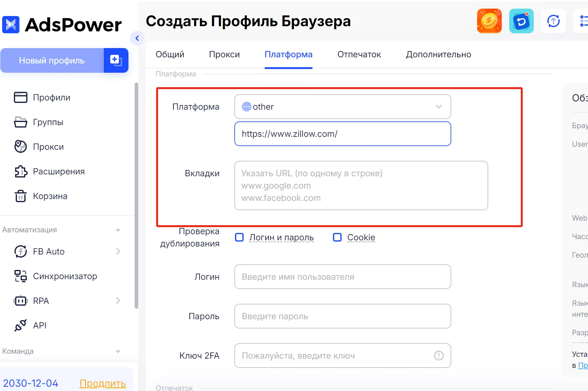The image size is (588, 391).
Task: Open the gold coin rewards icon
Action: 489,21
